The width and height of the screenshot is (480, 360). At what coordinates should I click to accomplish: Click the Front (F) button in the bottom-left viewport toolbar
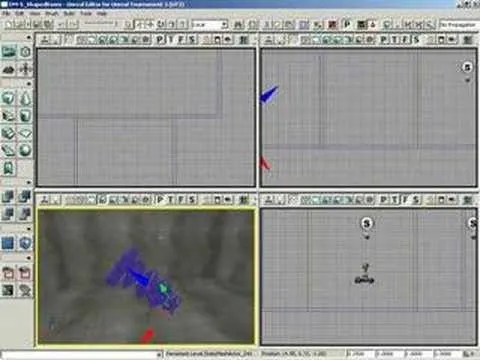coord(181,200)
